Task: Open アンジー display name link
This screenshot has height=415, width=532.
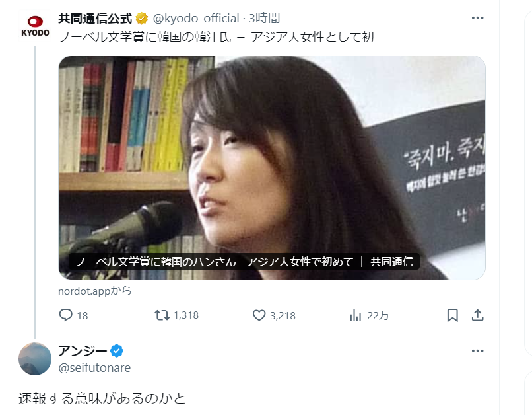Action: pos(83,350)
